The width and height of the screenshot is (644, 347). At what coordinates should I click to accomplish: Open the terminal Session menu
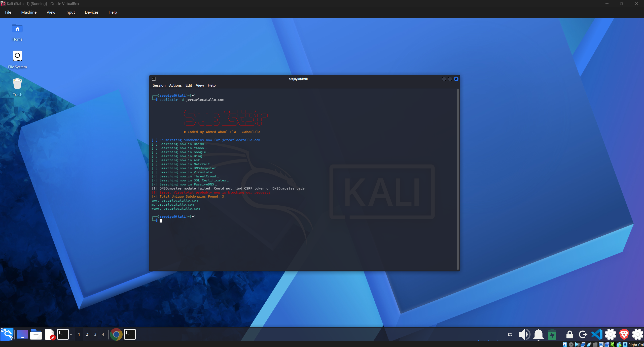click(x=159, y=85)
